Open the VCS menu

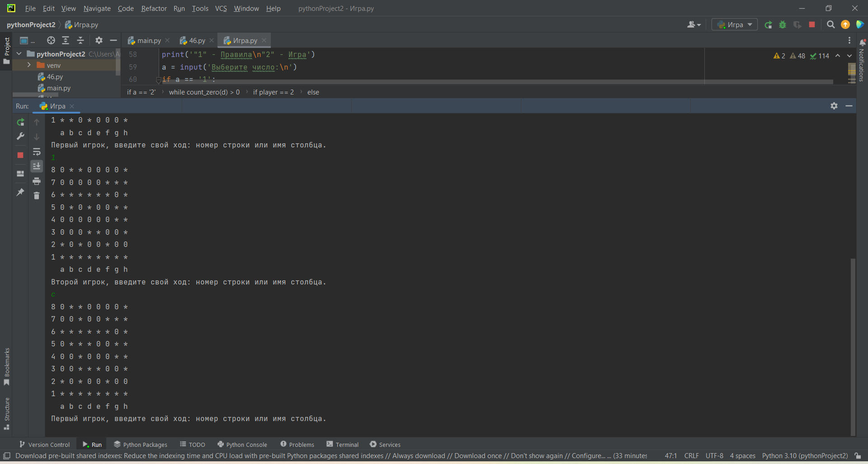tap(221, 9)
